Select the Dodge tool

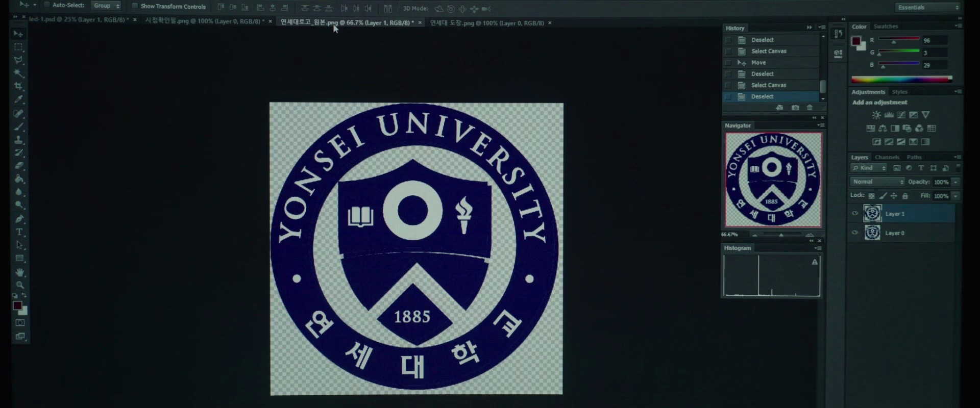tap(19, 205)
